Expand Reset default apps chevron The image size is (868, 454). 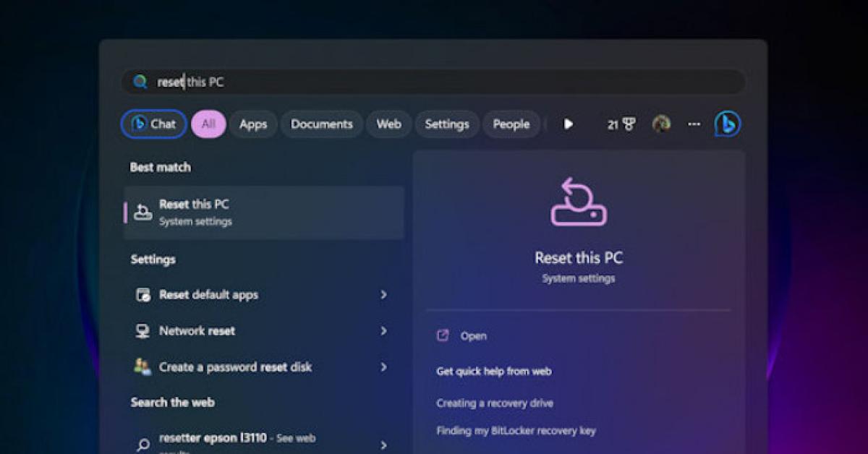coord(383,295)
